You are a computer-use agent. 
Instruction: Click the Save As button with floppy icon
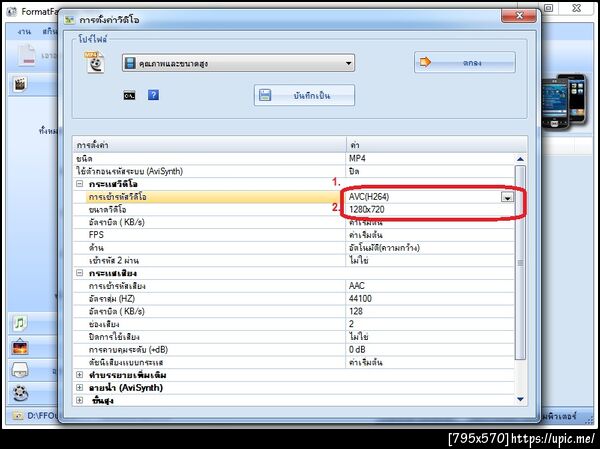[x=304, y=95]
